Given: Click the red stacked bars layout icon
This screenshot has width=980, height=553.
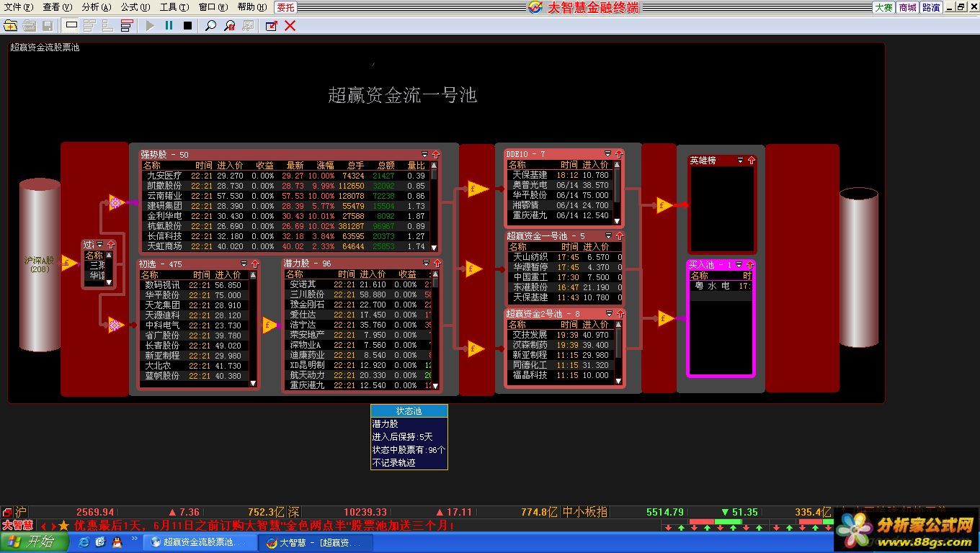Looking at the screenshot, I should click(x=127, y=26).
